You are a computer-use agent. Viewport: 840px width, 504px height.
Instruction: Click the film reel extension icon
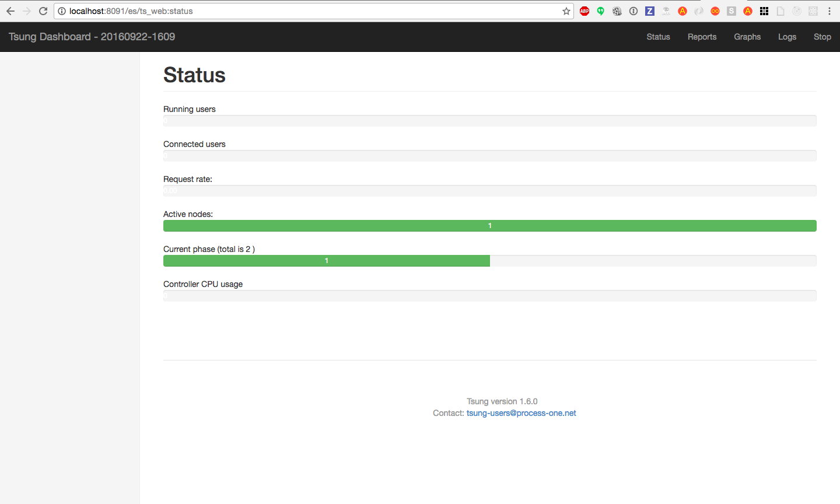pos(617,11)
